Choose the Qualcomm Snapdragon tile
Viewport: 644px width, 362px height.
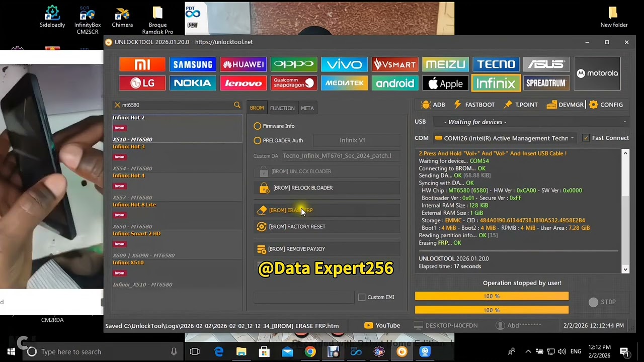(x=294, y=83)
